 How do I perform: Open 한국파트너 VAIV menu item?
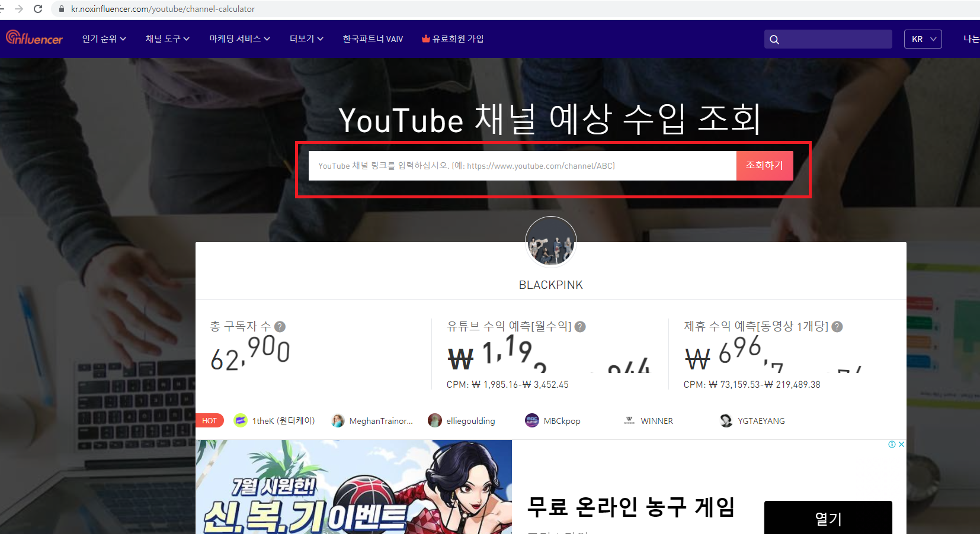point(373,38)
